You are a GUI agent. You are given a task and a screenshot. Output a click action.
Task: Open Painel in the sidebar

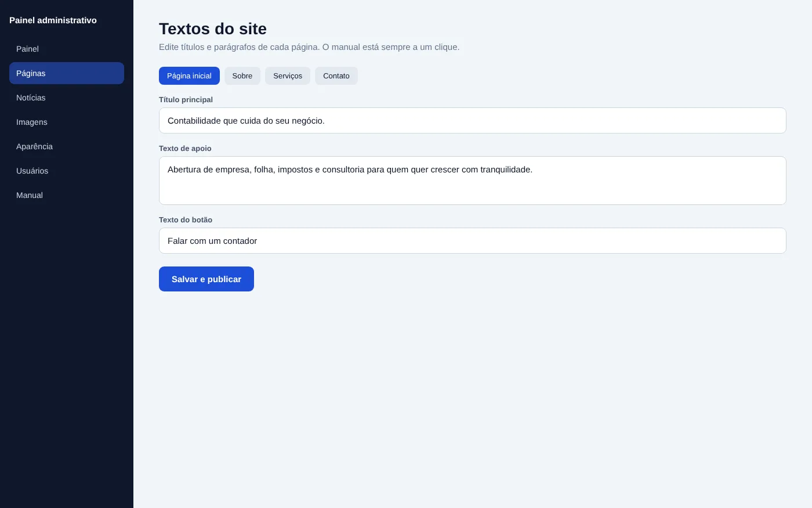tap(67, 49)
